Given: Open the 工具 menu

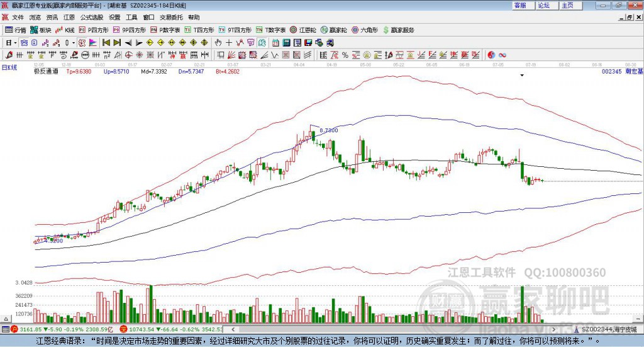Looking at the screenshot, I should (x=131, y=17).
